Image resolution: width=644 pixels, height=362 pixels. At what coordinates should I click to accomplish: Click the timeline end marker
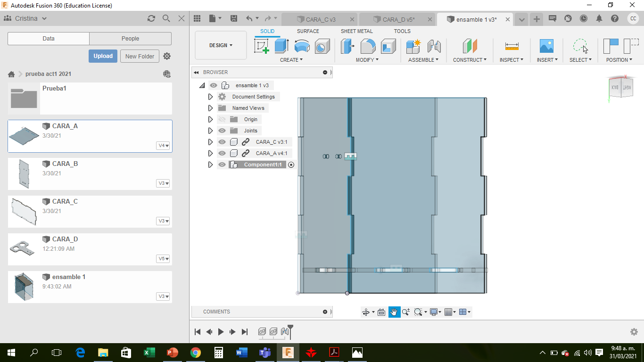click(x=290, y=331)
